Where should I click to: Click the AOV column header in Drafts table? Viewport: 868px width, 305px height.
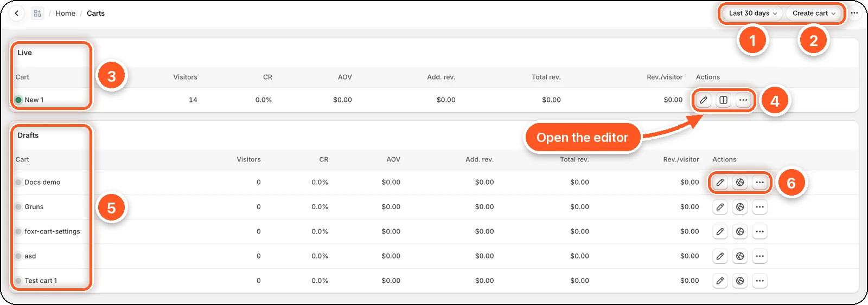(393, 159)
